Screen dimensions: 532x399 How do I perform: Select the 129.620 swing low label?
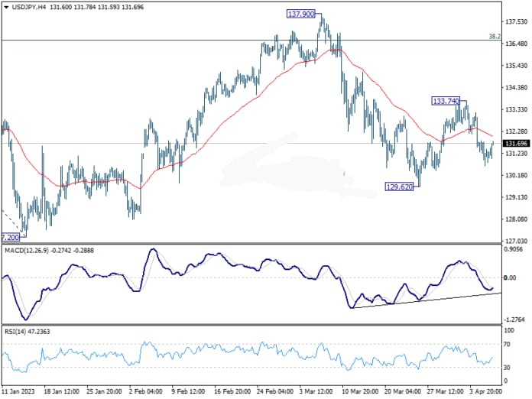pos(400,187)
